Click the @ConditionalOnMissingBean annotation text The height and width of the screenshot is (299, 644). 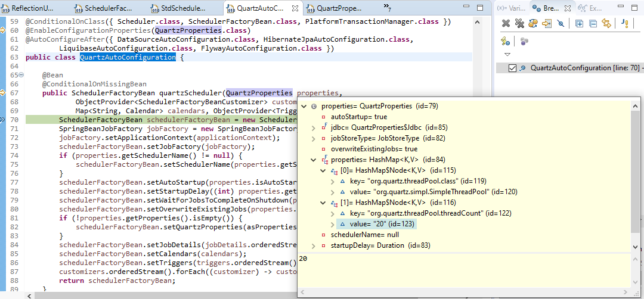(x=94, y=84)
